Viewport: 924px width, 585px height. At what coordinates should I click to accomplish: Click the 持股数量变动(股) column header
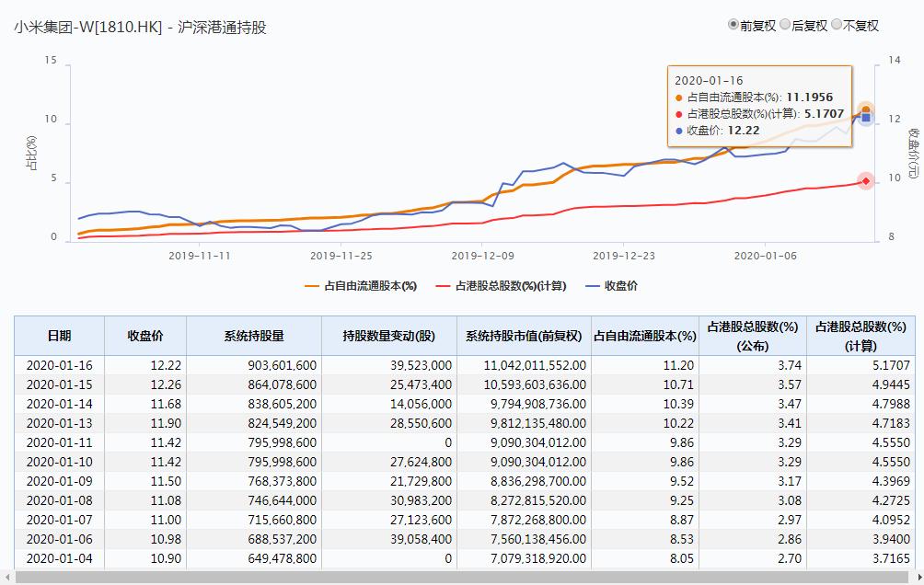click(x=389, y=336)
